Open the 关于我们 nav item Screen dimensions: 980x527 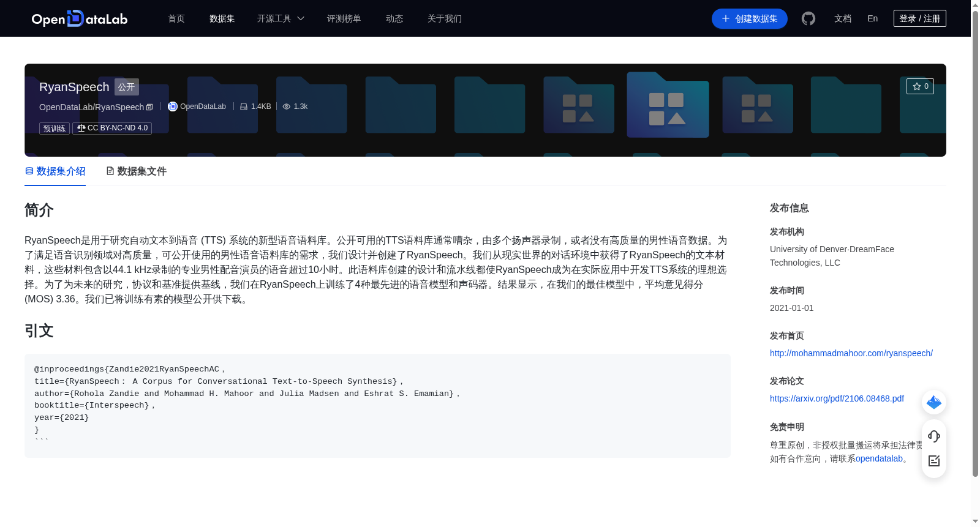click(x=445, y=18)
